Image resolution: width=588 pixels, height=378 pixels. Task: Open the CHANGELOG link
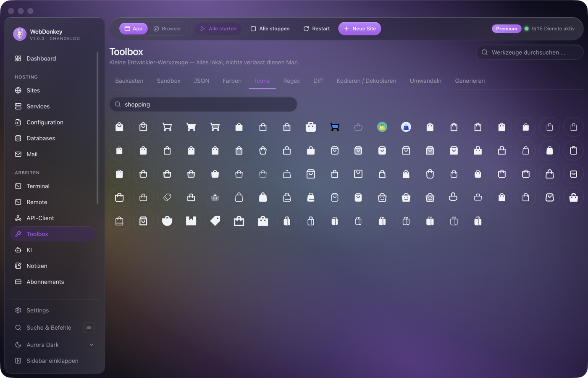coord(65,39)
